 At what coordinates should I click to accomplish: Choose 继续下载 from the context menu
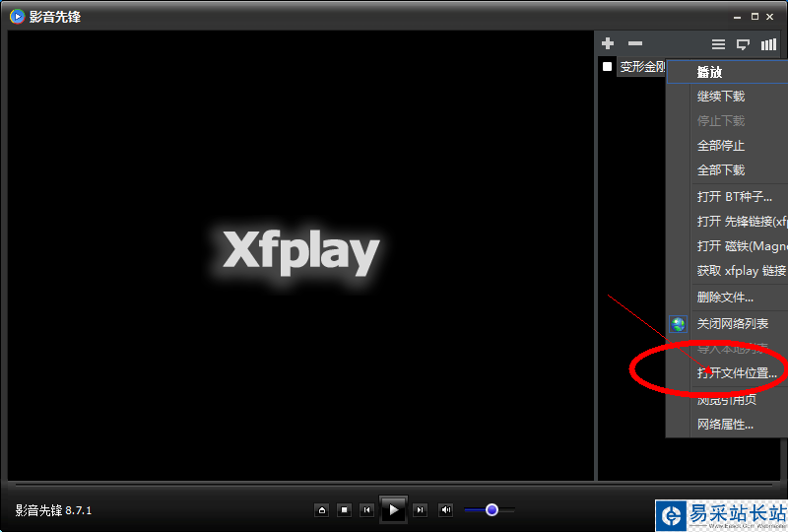pos(727,96)
